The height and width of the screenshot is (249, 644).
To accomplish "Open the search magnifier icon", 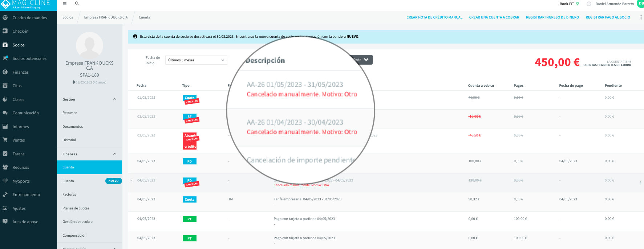I will point(77,4).
